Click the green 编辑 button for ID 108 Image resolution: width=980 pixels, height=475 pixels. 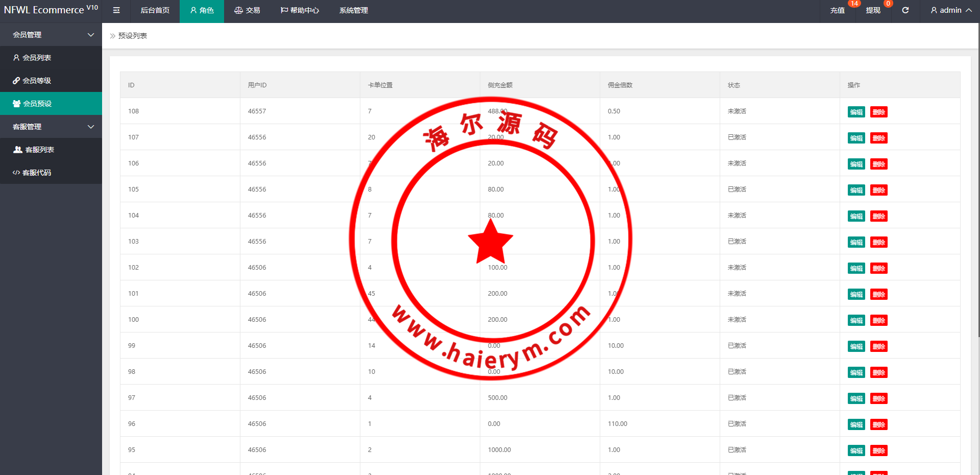point(856,112)
